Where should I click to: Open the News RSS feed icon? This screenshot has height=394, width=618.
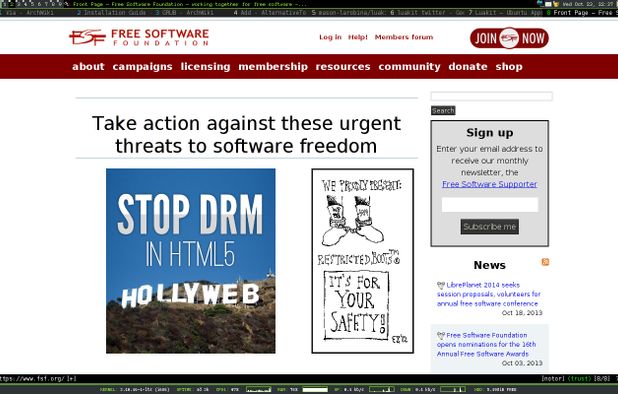[545, 262]
